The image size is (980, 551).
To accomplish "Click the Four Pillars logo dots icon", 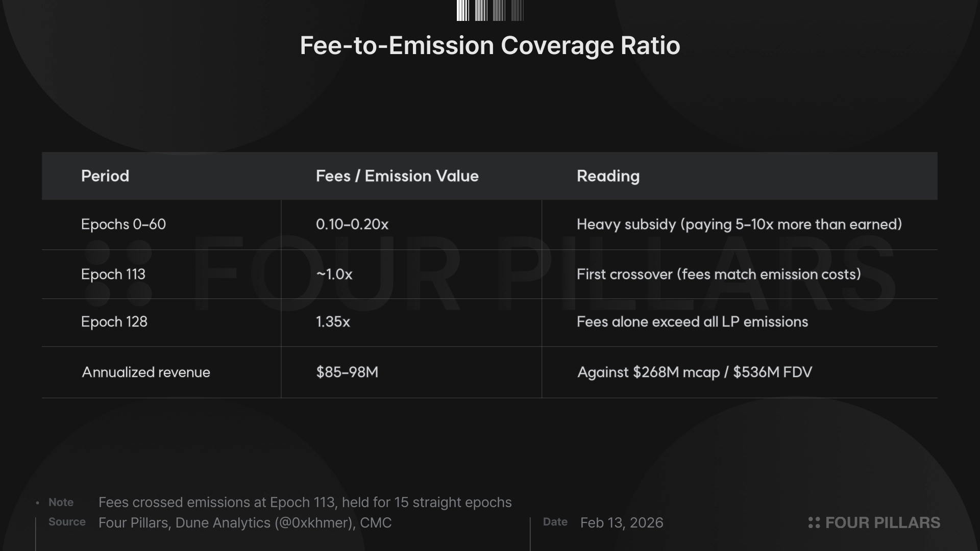I will click(x=814, y=522).
